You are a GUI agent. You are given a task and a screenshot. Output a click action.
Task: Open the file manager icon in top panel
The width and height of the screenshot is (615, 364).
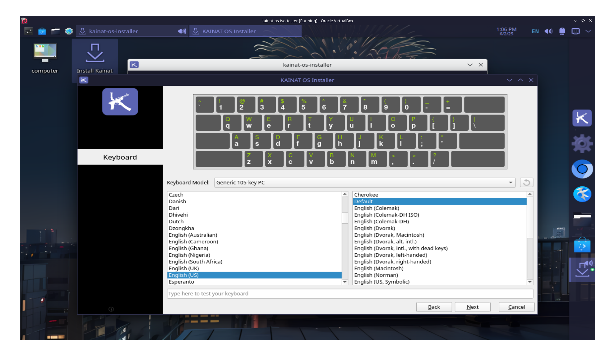point(55,31)
